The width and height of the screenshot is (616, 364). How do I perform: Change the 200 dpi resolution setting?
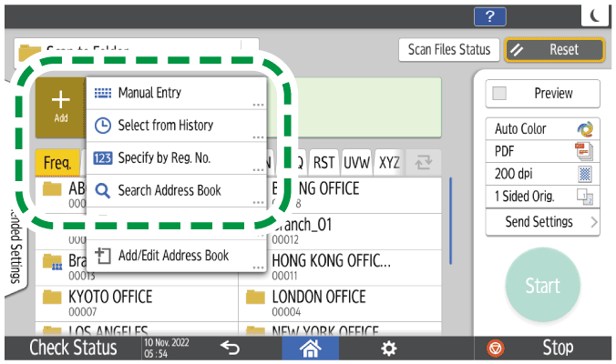pos(542,171)
